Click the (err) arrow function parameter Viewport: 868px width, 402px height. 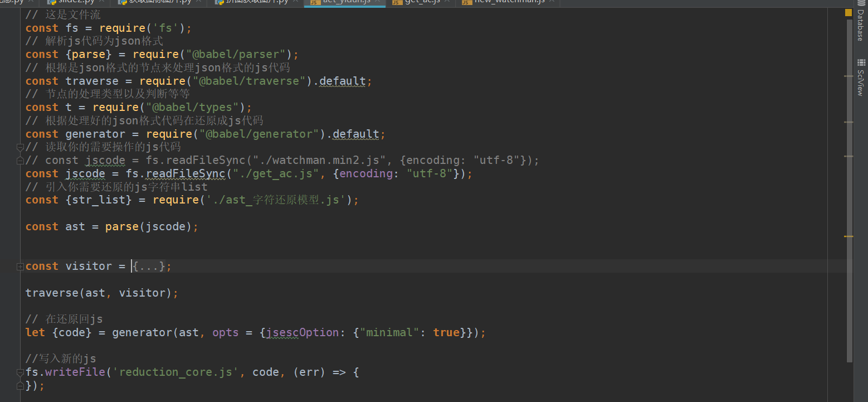tap(309, 372)
